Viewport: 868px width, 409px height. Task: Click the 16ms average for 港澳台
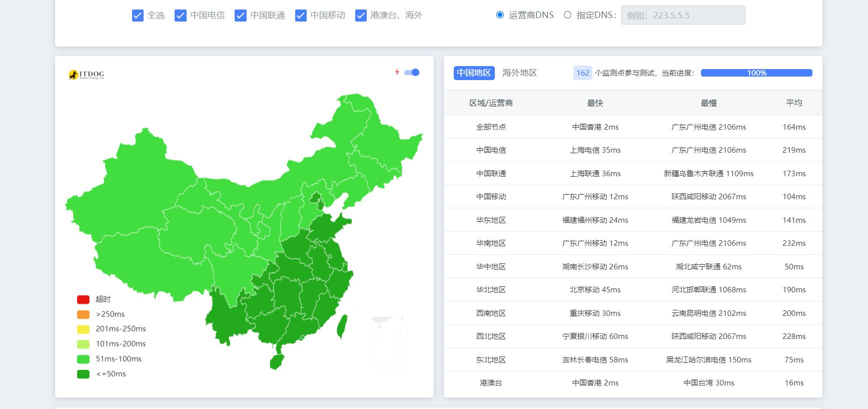(794, 383)
